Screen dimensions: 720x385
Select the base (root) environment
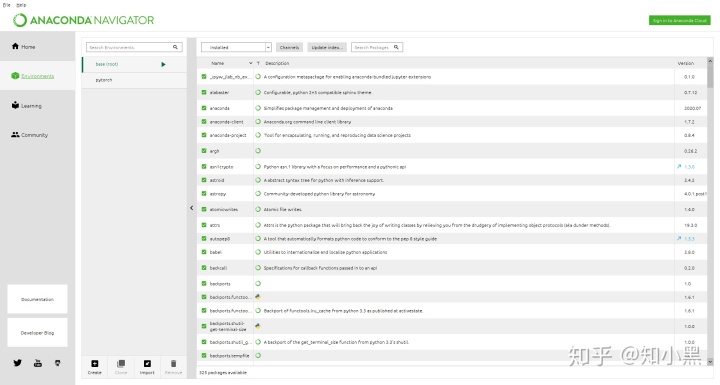pyautogui.click(x=134, y=64)
